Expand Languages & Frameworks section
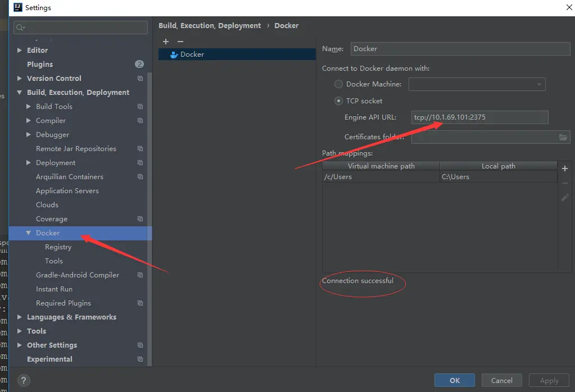Image resolution: width=575 pixels, height=392 pixels. click(x=20, y=317)
